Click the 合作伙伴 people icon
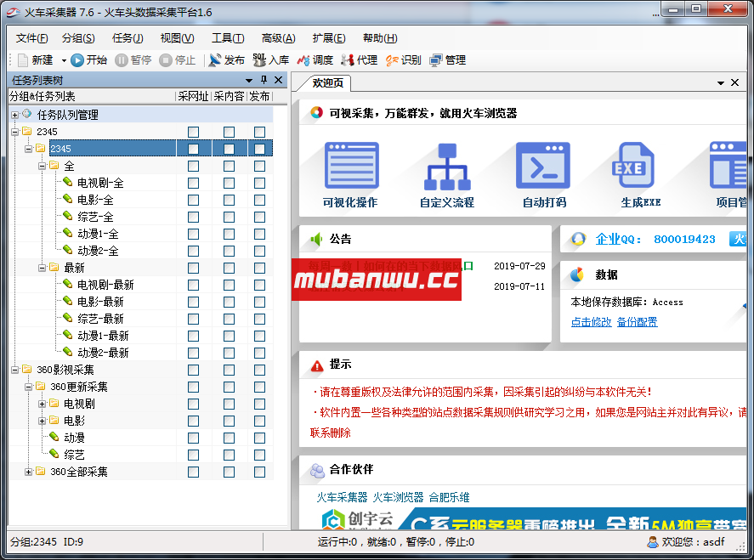This screenshot has width=754, height=560. point(317,471)
